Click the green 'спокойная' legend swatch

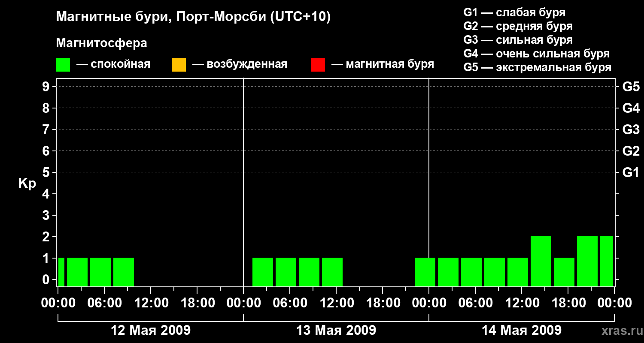coord(63,65)
